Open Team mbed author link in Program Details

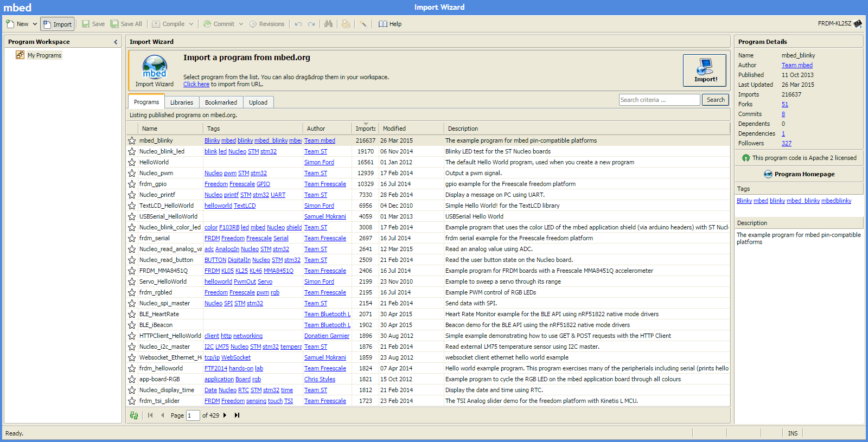(x=797, y=65)
